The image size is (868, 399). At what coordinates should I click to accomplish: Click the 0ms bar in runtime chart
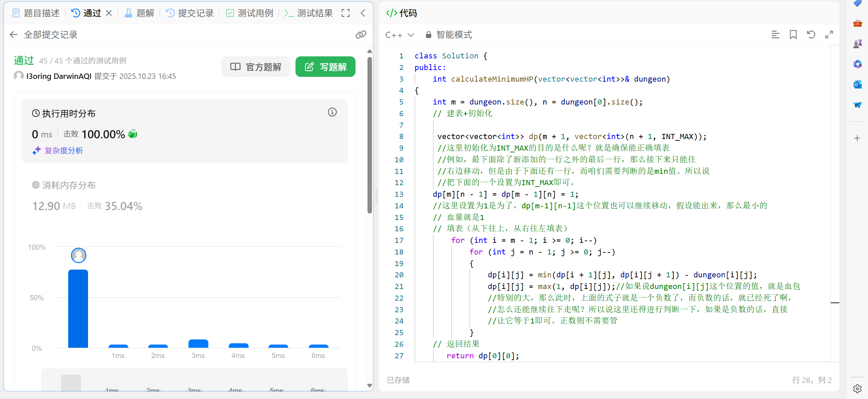coord(78,308)
